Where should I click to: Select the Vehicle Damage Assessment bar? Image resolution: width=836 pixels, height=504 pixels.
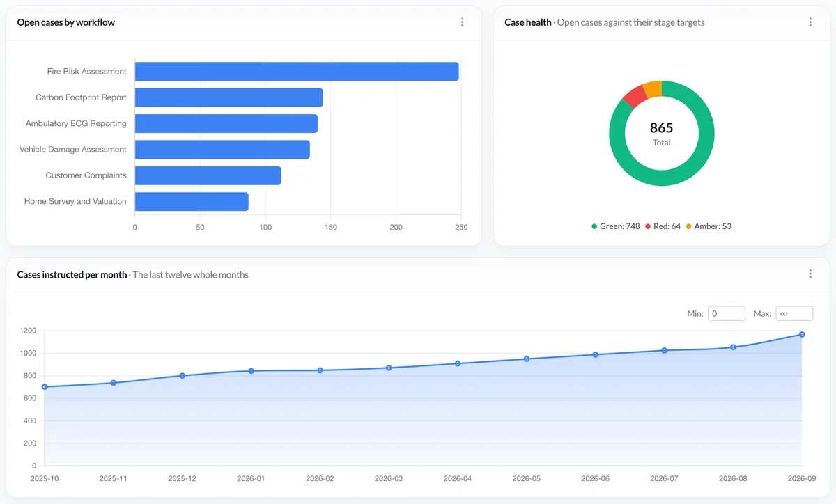point(222,150)
